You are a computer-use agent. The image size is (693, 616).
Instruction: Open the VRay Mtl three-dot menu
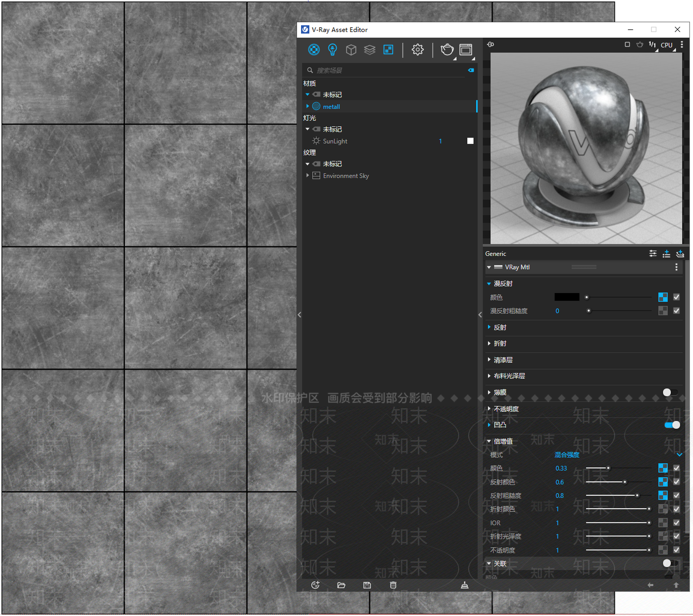pos(677,268)
